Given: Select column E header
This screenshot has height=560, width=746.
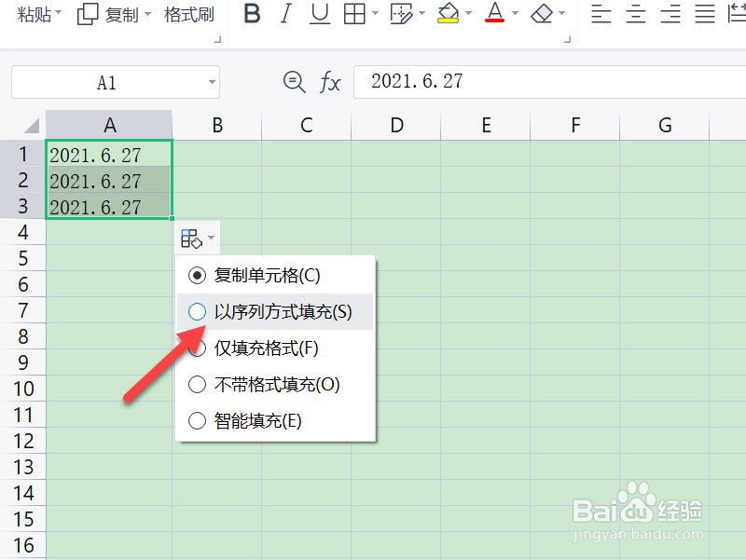Looking at the screenshot, I should click(486, 126).
